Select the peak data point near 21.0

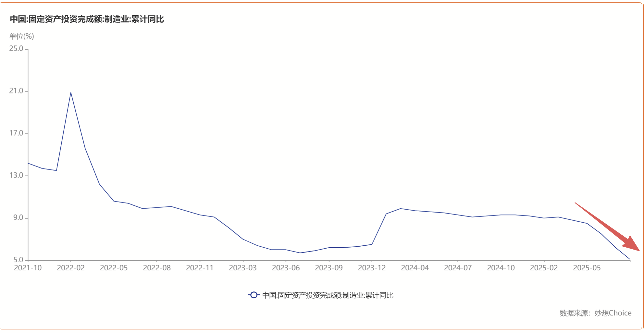click(71, 93)
